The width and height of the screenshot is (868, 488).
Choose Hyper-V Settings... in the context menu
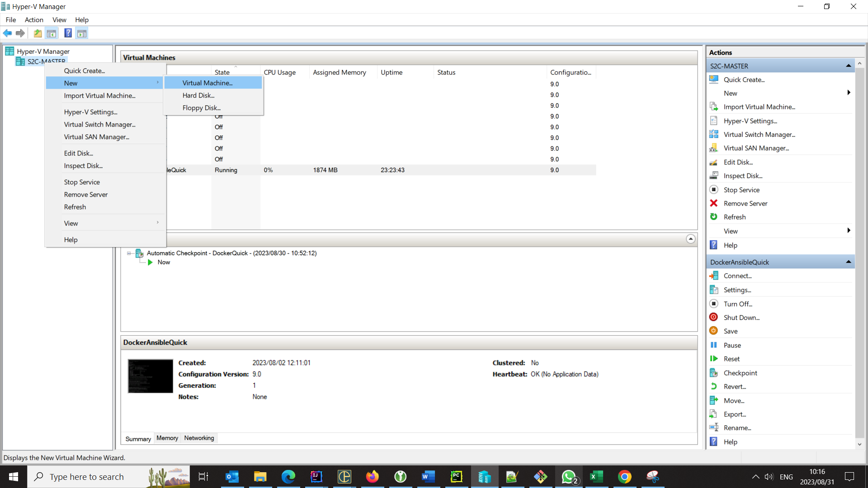point(90,112)
